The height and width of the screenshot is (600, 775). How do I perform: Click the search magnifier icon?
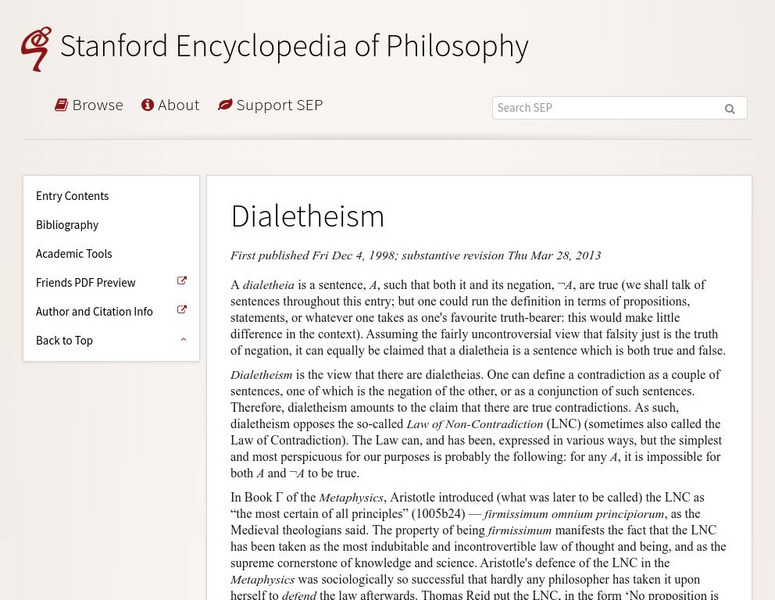[x=730, y=109]
